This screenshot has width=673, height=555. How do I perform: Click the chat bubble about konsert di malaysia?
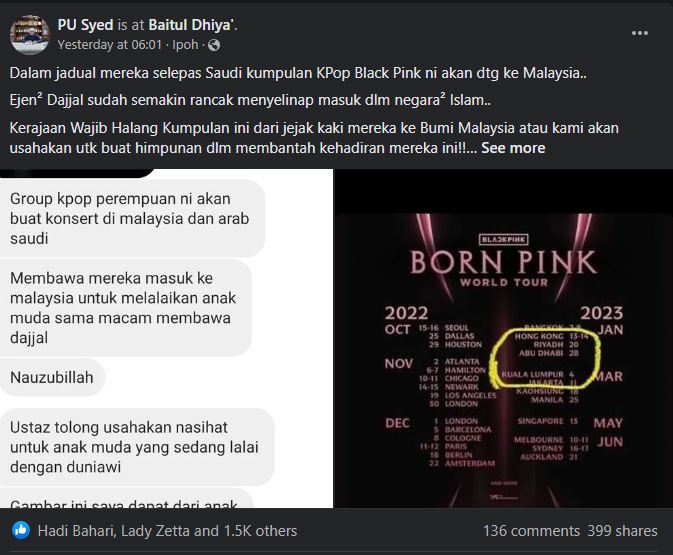pyautogui.click(x=130, y=219)
